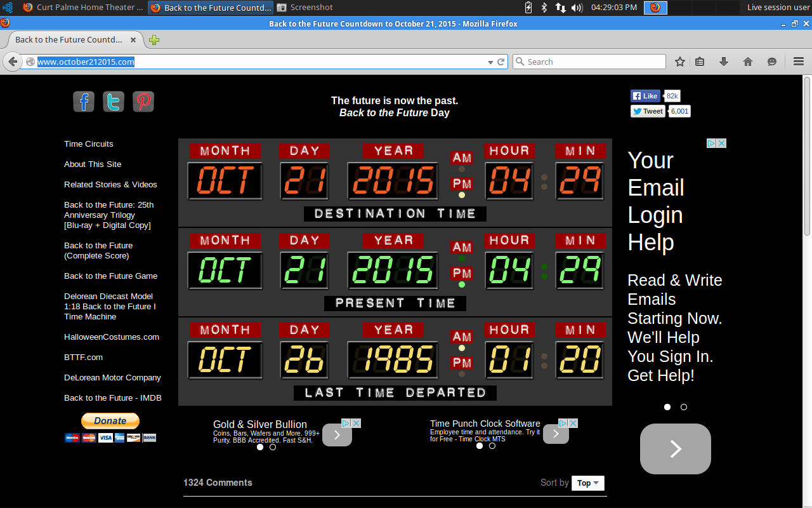The height and width of the screenshot is (508, 812).
Task: Reload the current page
Action: click(501, 62)
